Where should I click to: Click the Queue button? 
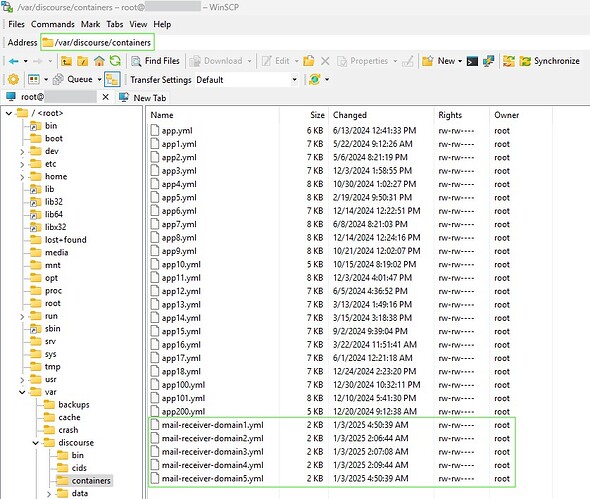click(x=73, y=79)
